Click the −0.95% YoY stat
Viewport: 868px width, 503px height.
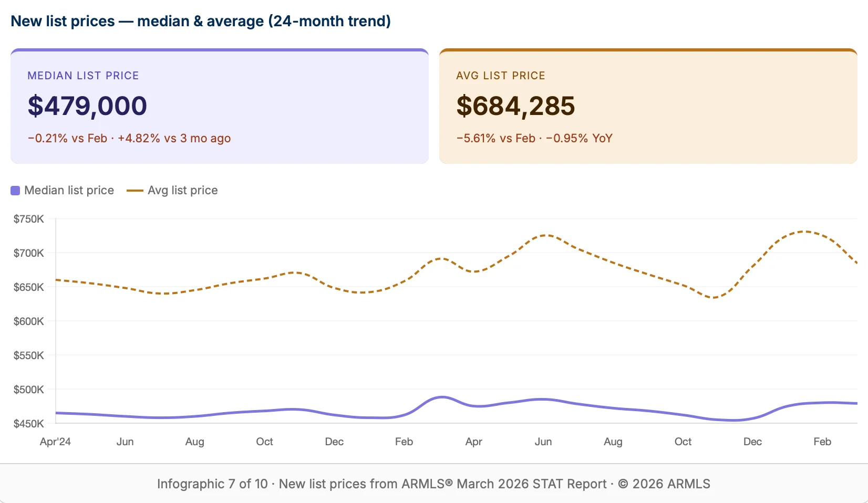(578, 138)
